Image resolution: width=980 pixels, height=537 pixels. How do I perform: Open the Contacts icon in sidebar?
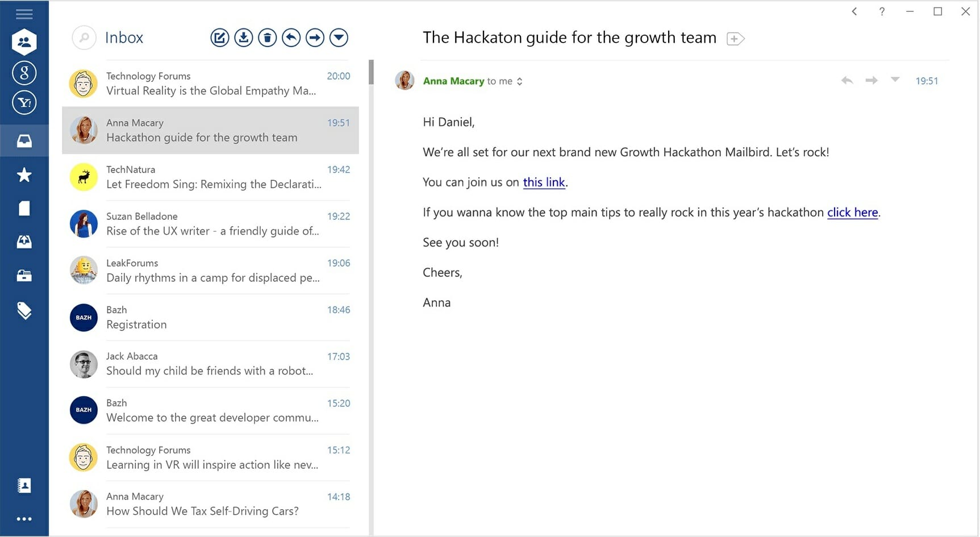(x=24, y=486)
